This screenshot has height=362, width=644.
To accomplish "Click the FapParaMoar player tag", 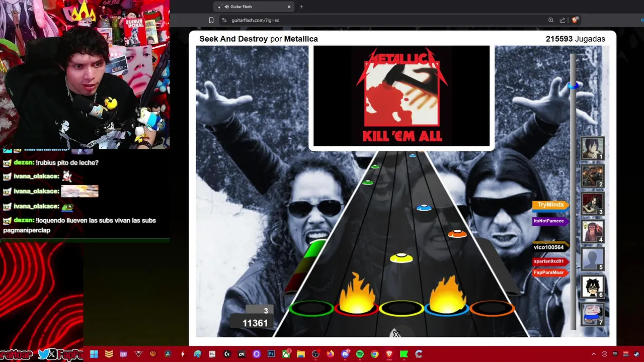I will tap(550, 273).
